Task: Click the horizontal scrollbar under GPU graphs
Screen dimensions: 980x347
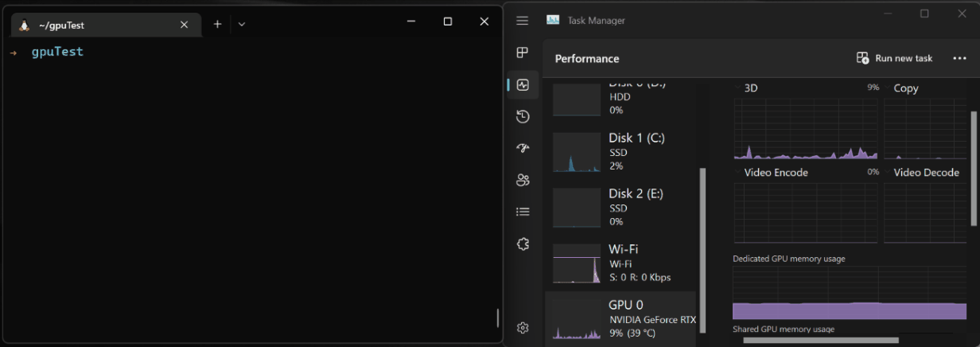Action: coord(819,340)
